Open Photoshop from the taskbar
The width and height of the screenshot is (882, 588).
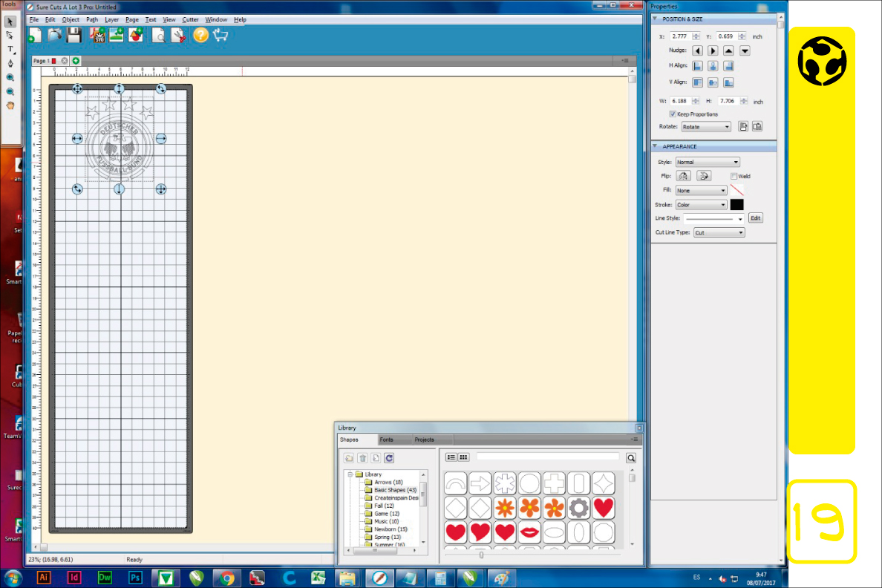tap(135, 578)
